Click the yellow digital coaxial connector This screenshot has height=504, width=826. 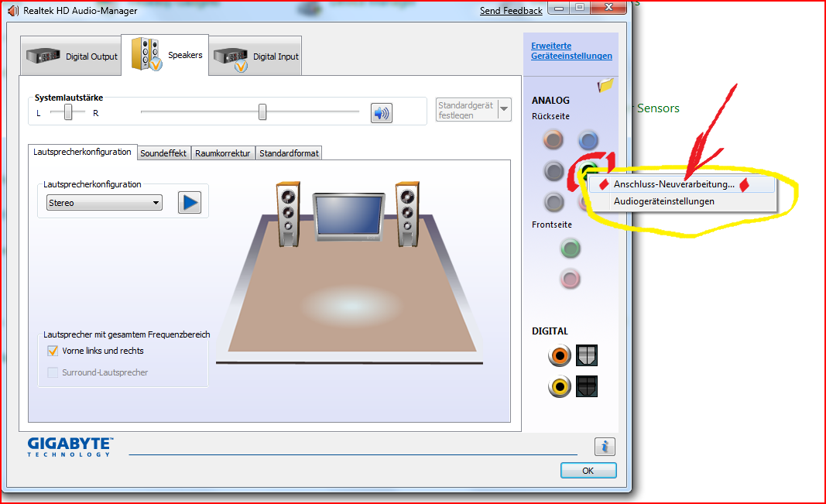point(560,386)
